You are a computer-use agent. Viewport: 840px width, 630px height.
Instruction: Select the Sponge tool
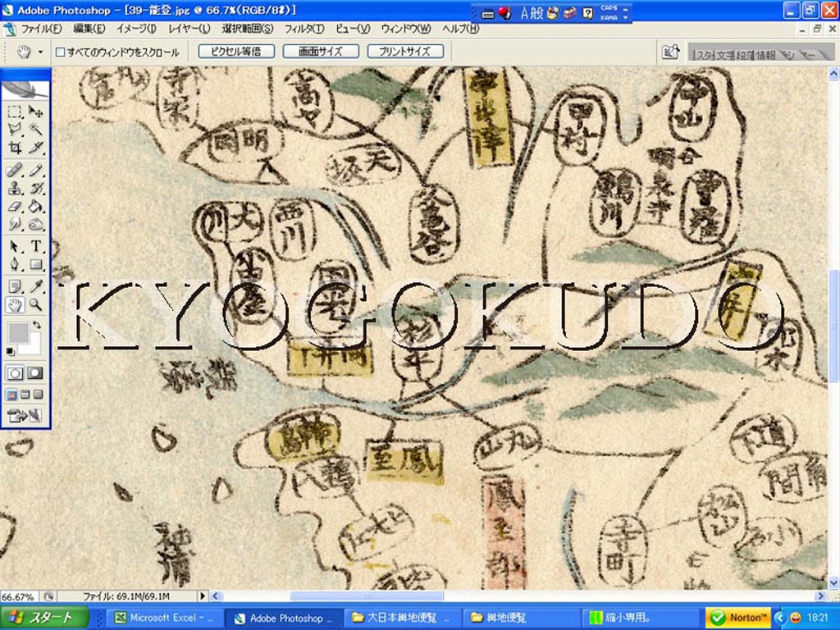pyautogui.click(x=35, y=224)
